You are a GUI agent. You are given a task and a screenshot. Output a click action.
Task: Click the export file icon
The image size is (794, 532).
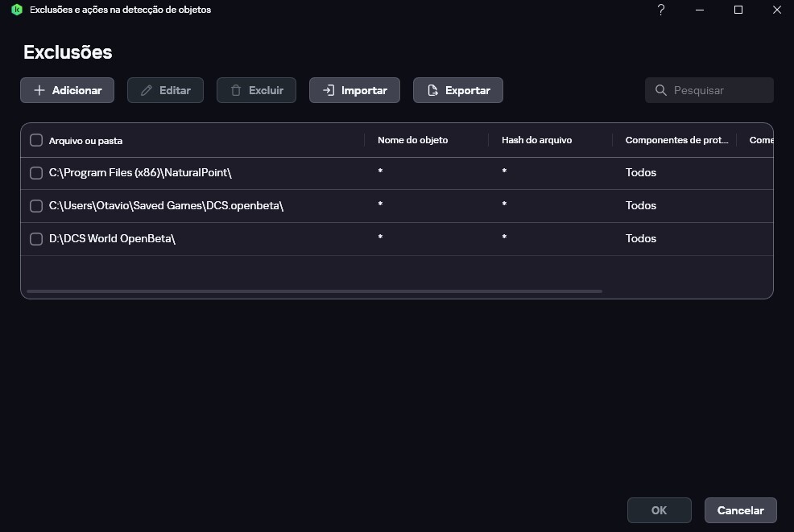[x=432, y=90]
